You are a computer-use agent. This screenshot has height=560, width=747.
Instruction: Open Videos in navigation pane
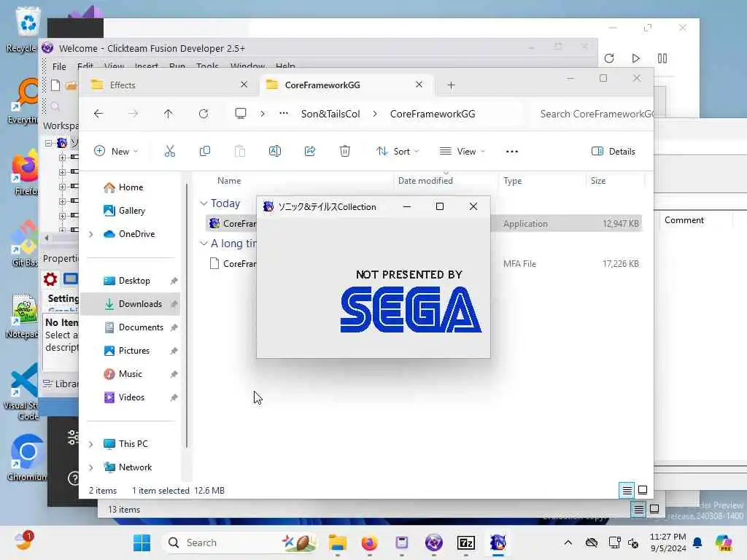[131, 397]
